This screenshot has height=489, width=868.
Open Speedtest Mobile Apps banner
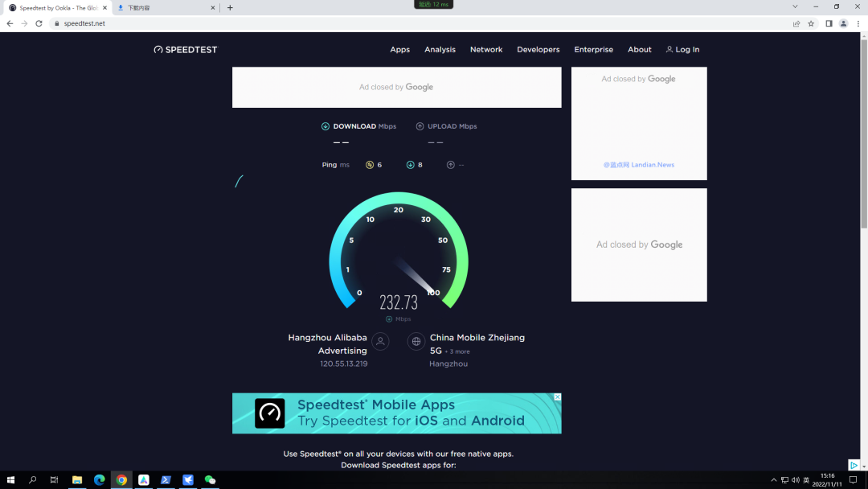396,413
